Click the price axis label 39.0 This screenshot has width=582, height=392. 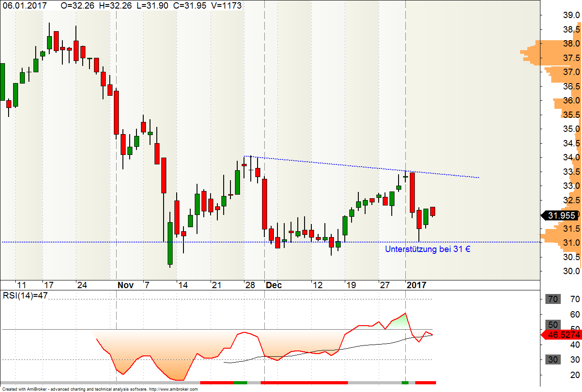572,15
